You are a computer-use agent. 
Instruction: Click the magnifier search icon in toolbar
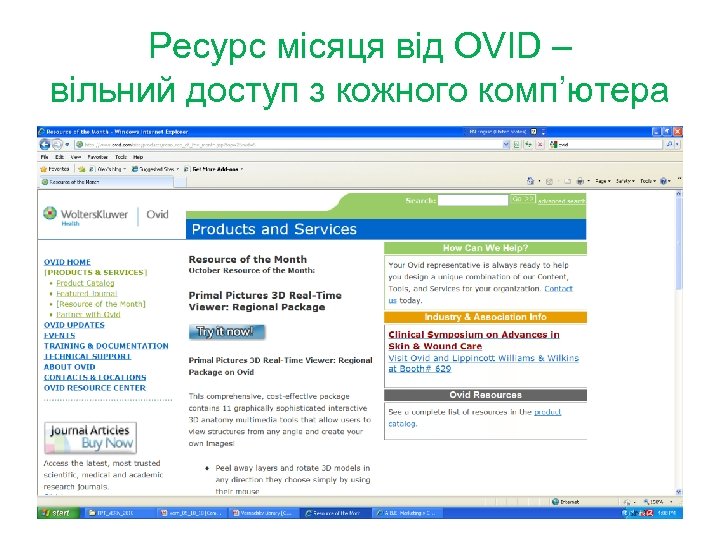(669, 145)
